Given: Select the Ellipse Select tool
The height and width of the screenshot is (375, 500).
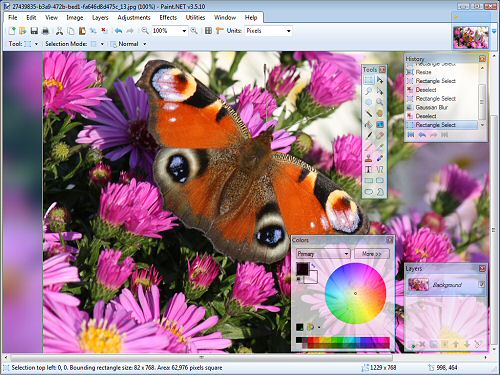Looking at the screenshot, I should (x=369, y=102).
